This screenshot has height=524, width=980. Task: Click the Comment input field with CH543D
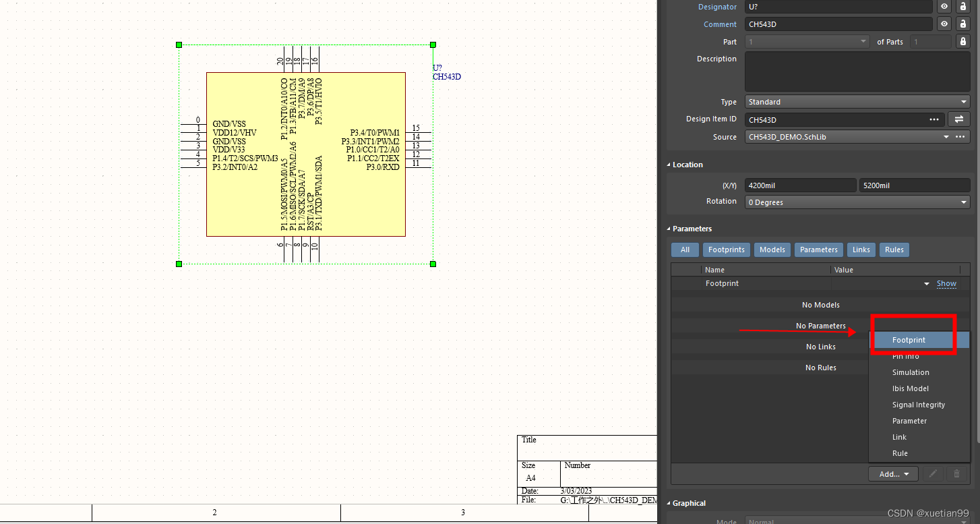(x=838, y=24)
